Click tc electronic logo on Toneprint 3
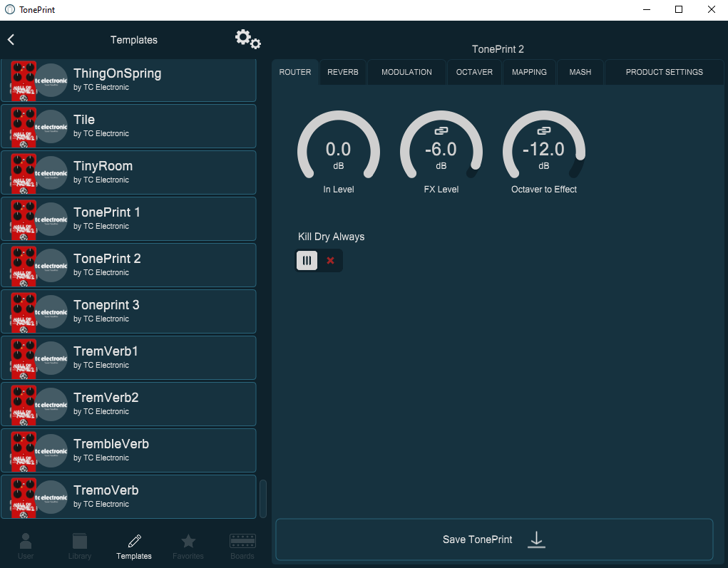This screenshot has width=728, height=568. (51, 312)
